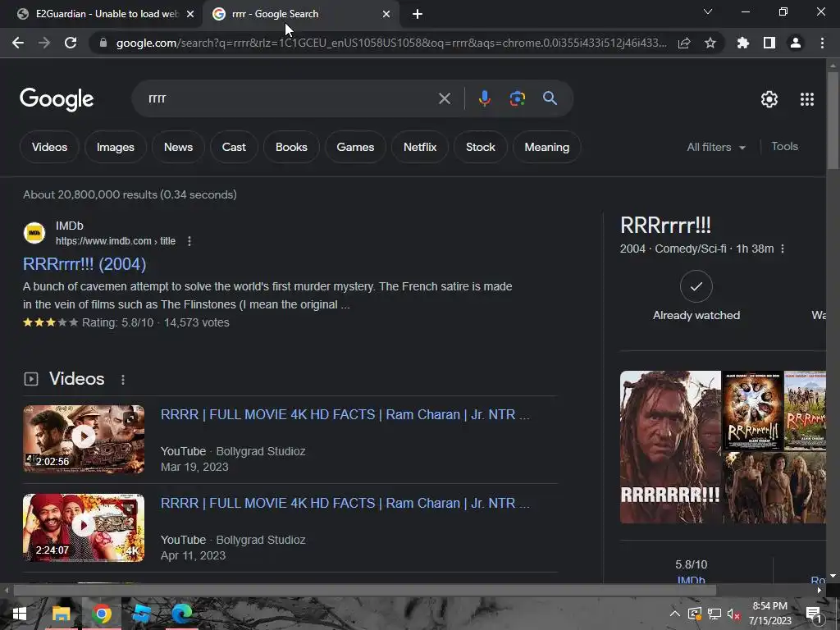Open Chrome three-dot menu
Screen dimensions: 840x630
tap(822, 43)
